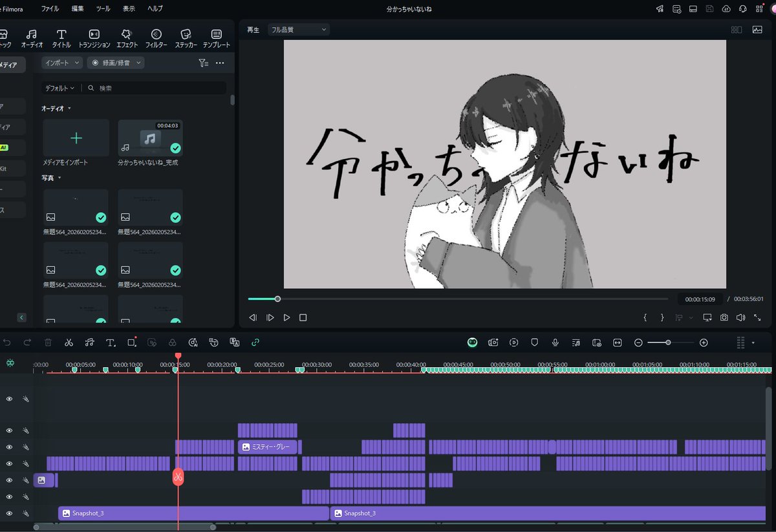The height and width of the screenshot is (532, 776).
Task: Click the undo arrow in timeline toolbar
Action: click(6, 343)
